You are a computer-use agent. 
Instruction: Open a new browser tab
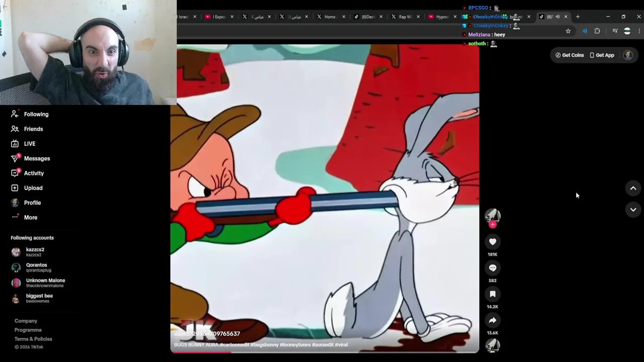pyautogui.click(x=578, y=17)
